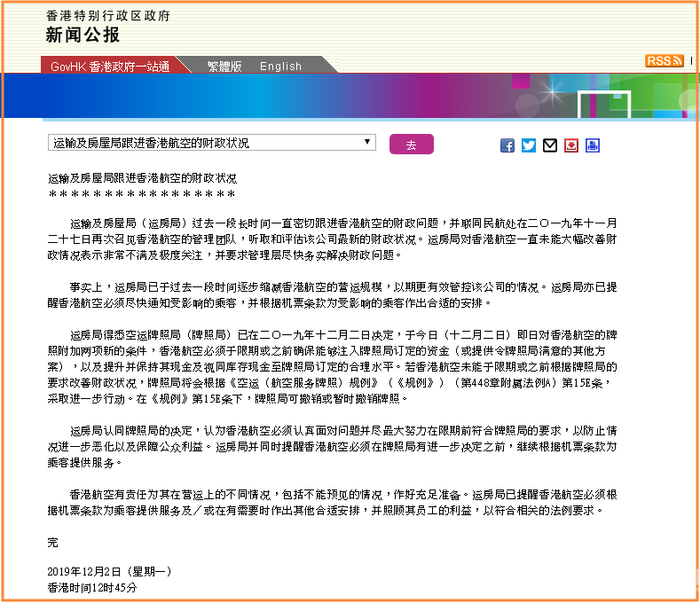The image size is (700, 603).
Task: Click the purple 去 (Go) button
Action: [411, 145]
